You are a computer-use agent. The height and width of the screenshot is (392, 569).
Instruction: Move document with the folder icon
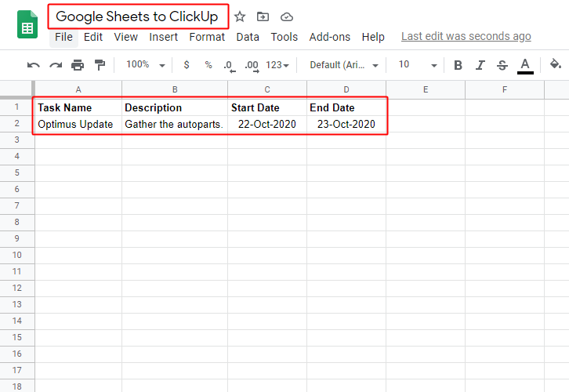[263, 16]
